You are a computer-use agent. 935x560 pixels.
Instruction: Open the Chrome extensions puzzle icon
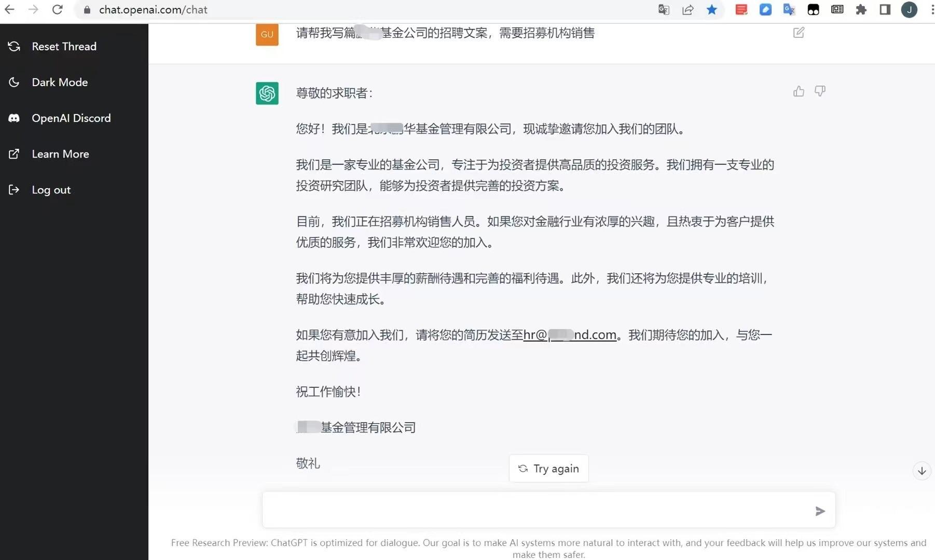[x=861, y=9]
